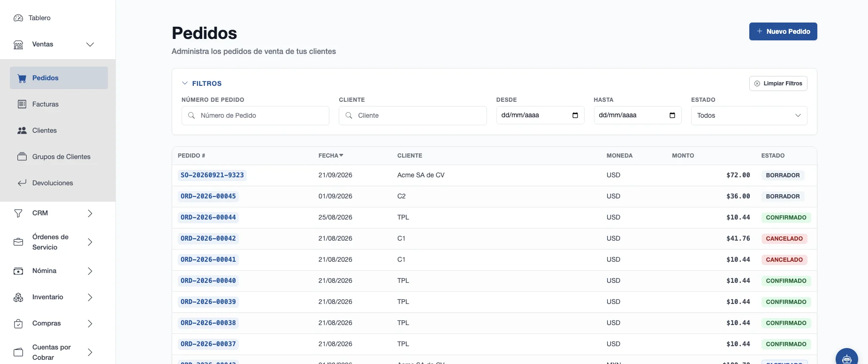The height and width of the screenshot is (364, 868).
Task: Navigate to Devoluciones
Action: 59,183
